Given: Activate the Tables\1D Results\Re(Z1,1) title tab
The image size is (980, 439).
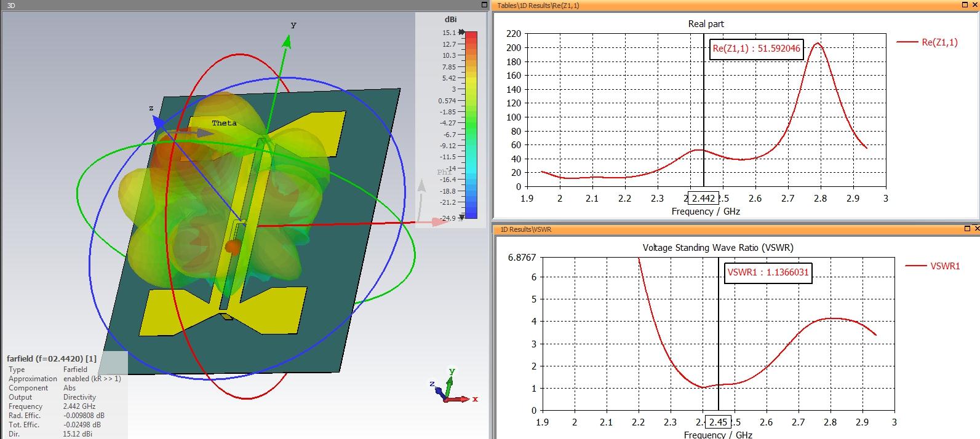Looking at the screenshot, I should (x=538, y=5).
